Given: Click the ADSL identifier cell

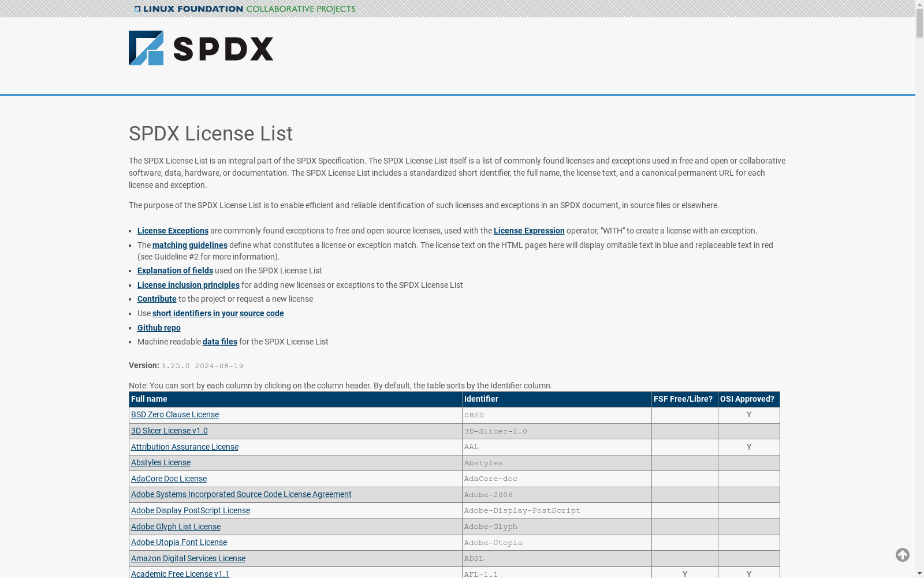Looking at the screenshot, I should [557, 558].
